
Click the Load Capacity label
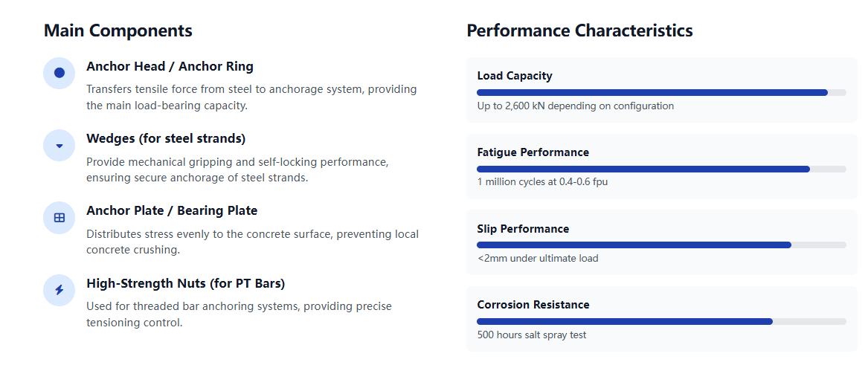(515, 76)
